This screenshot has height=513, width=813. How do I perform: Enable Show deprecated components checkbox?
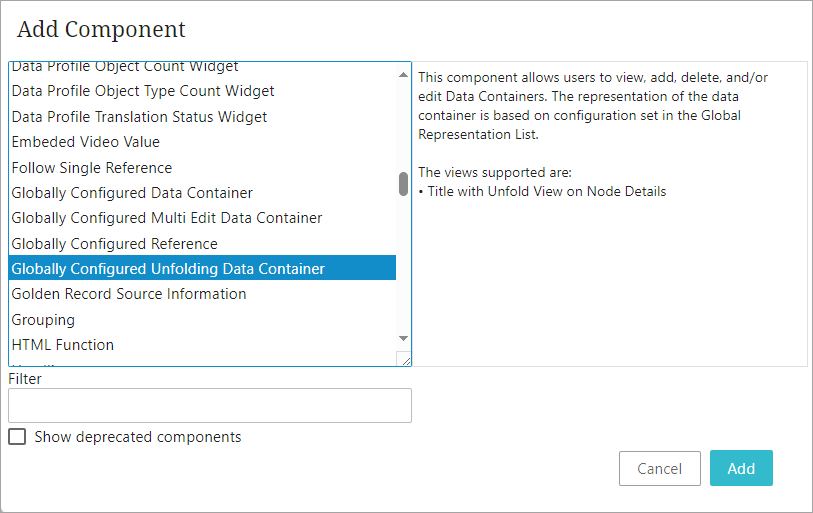[x=17, y=437]
